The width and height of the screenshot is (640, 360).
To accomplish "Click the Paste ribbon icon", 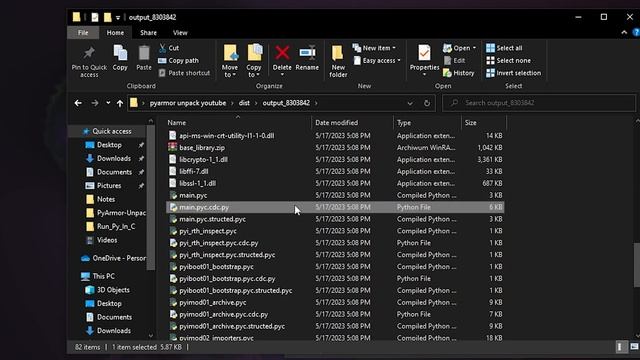I will click(144, 53).
